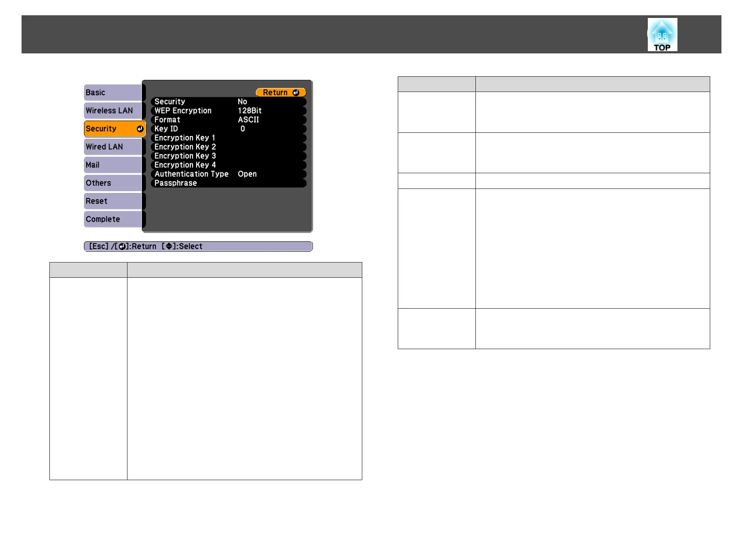This screenshot has width=756, height=534.
Task: Select the Complete menu item
Action: (113, 219)
